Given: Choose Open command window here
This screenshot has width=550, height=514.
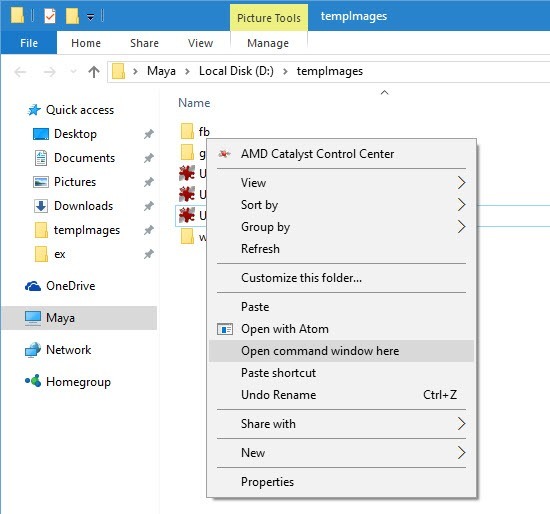Looking at the screenshot, I should [x=341, y=351].
